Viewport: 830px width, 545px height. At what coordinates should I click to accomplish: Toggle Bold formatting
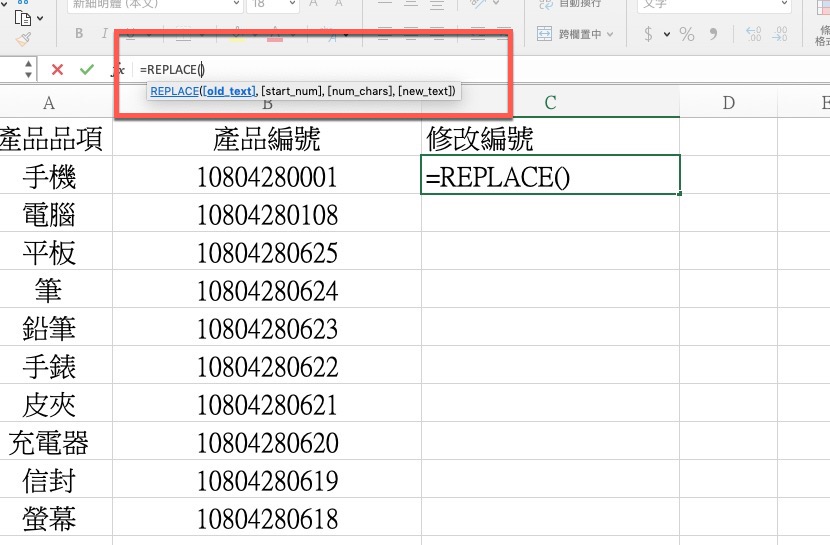[x=79, y=33]
